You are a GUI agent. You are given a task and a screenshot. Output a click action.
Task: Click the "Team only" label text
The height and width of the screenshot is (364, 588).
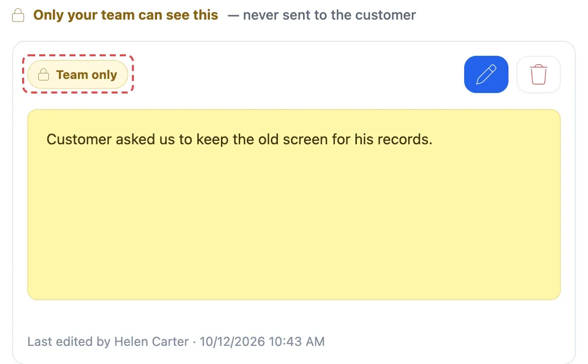pos(87,74)
